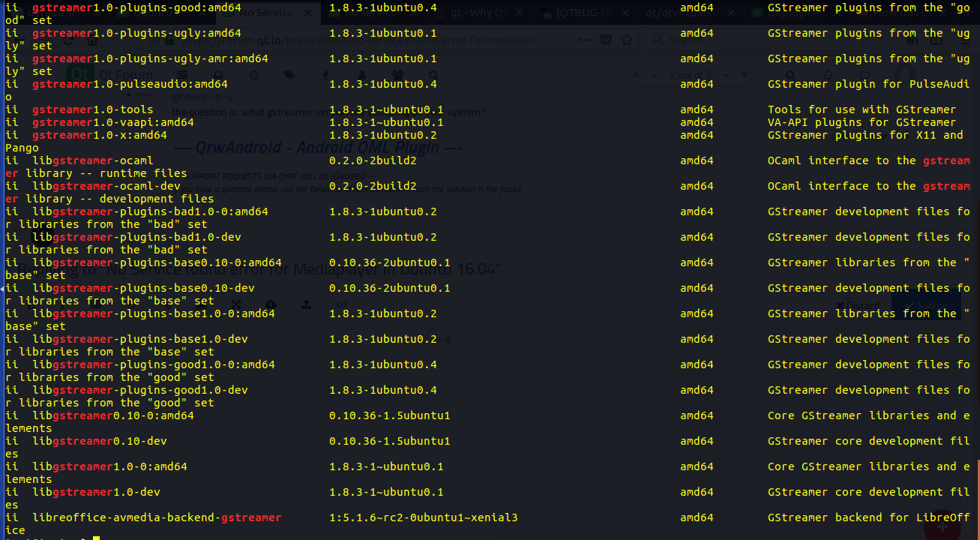Click package name gstreamer1.0-plugins-good:amd64
Viewport: 980px width, 540px height.
(137, 7)
